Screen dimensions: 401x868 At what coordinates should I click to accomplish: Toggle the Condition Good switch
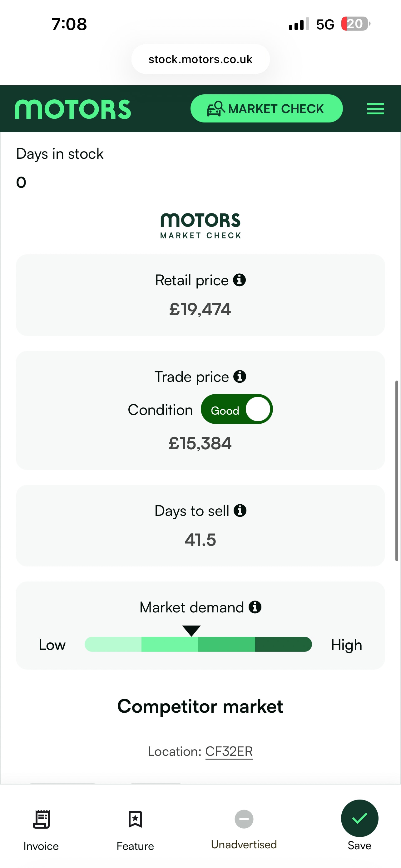coord(237,409)
